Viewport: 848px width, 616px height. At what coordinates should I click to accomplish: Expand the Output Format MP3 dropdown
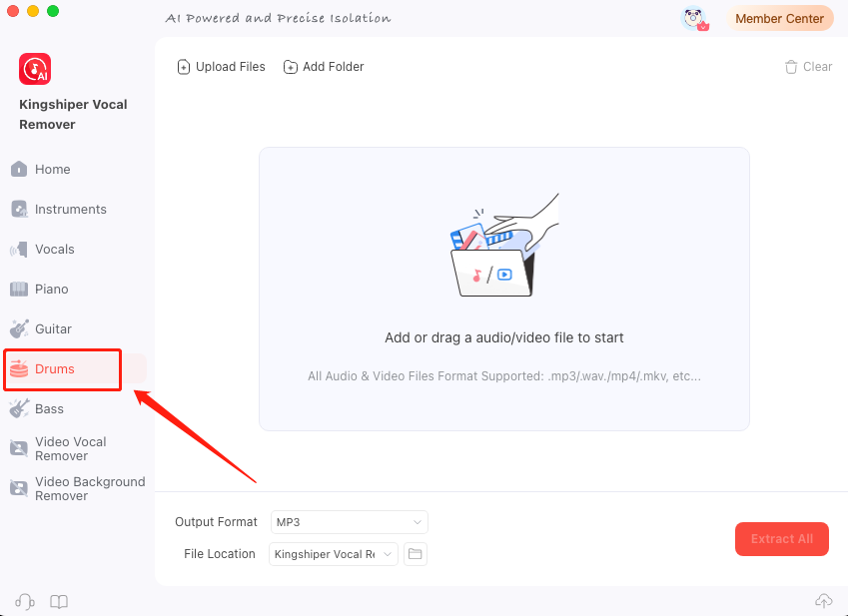(x=350, y=522)
